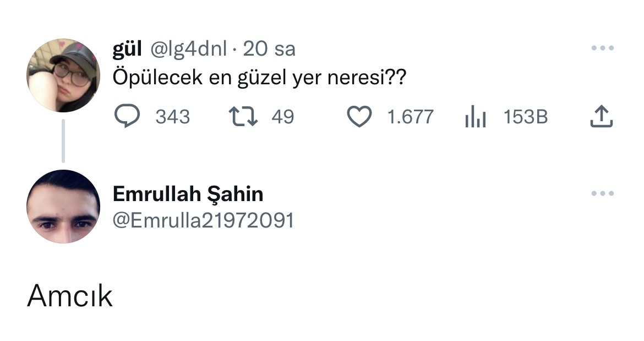
Task: Select the Emrullah Şahin display name
Action: 188,194
